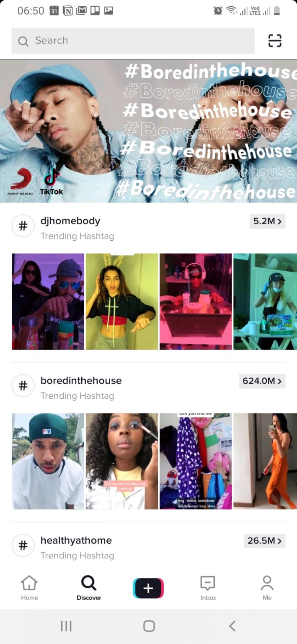Tap the hashtag icon beside healthyathome
The width and height of the screenshot is (297, 644).
[x=23, y=545]
